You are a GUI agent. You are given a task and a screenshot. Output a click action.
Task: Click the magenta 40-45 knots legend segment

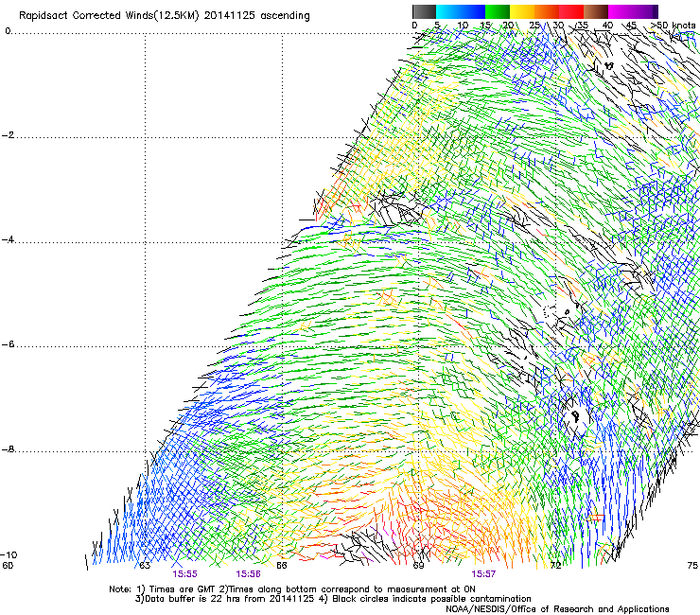coord(621,11)
